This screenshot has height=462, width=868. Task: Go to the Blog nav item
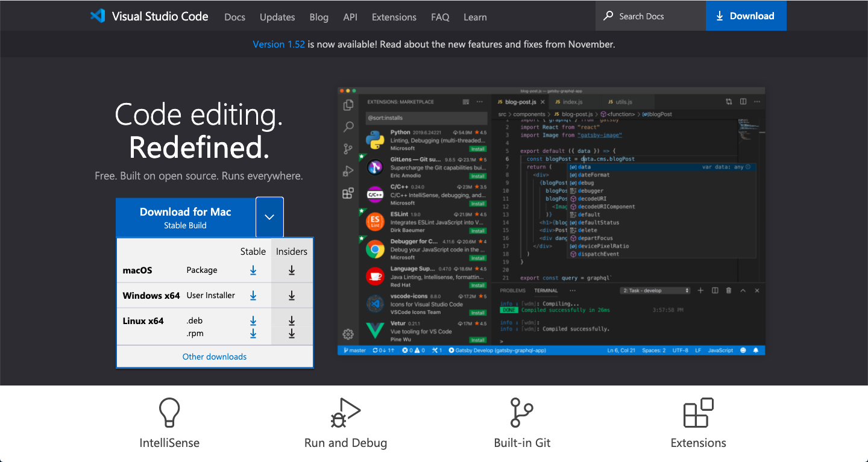click(x=319, y=17)
